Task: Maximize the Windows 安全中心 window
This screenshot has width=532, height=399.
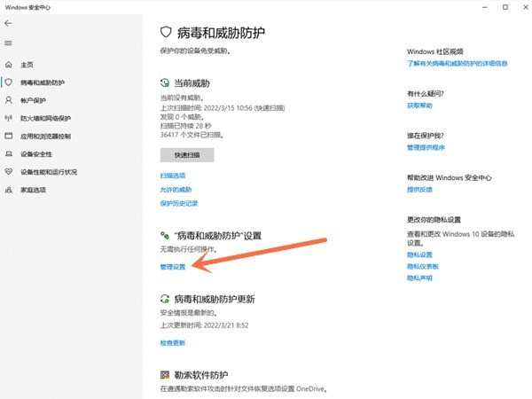Action: coord(505,7)
